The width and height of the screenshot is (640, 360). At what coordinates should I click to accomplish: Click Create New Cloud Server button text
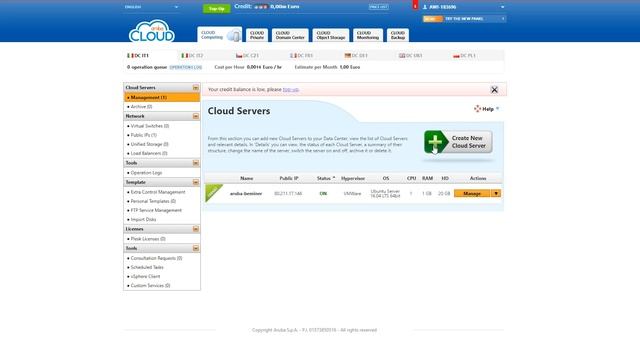[x=469, y=142]
